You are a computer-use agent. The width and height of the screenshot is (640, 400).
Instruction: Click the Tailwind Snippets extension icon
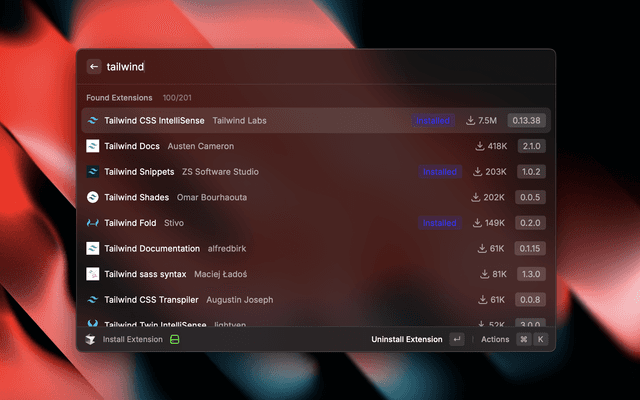pos(93,172)
